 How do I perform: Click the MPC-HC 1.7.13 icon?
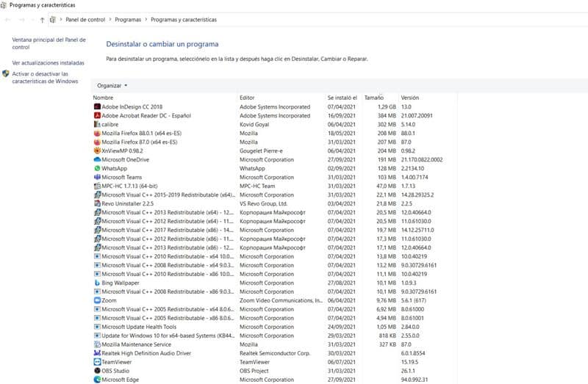click(97, 186)
